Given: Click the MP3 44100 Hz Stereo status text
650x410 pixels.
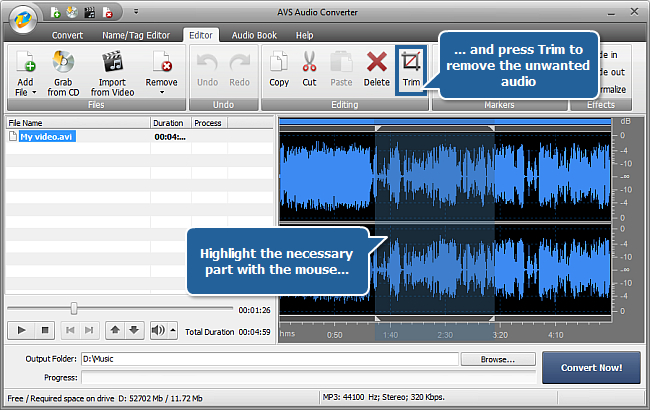Looking at the screenshot, I should click(383, 397).
